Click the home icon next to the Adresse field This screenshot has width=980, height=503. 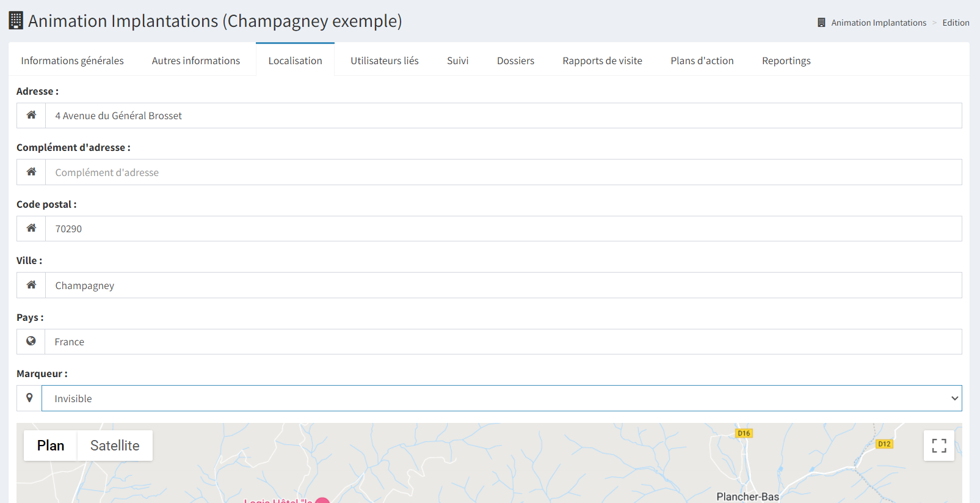click(x=31, y=115)
